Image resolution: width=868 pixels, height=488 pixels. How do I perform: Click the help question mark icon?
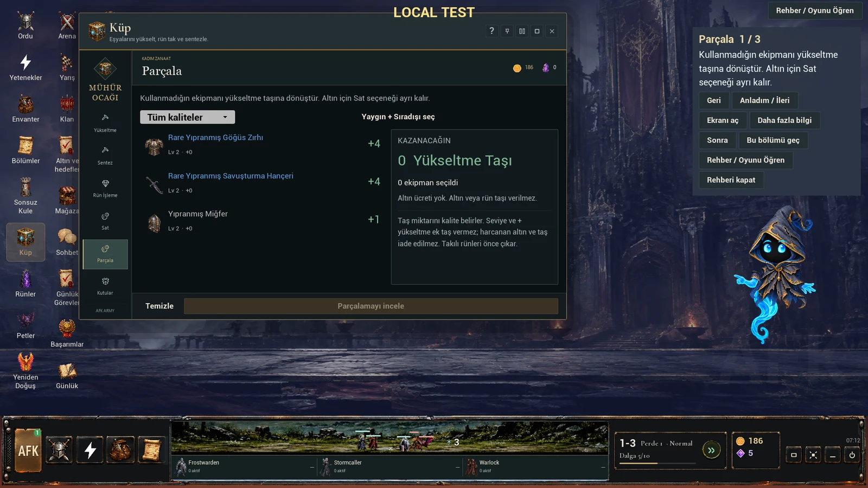[492, 31]
